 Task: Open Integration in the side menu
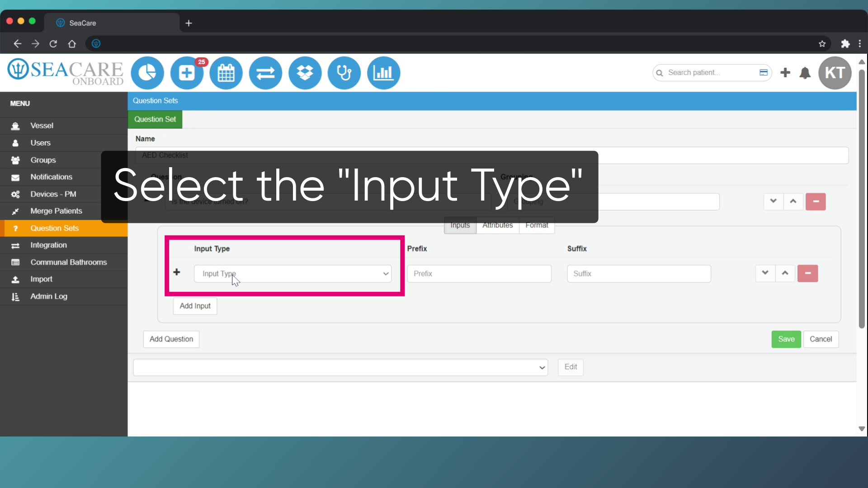point(64,245)
